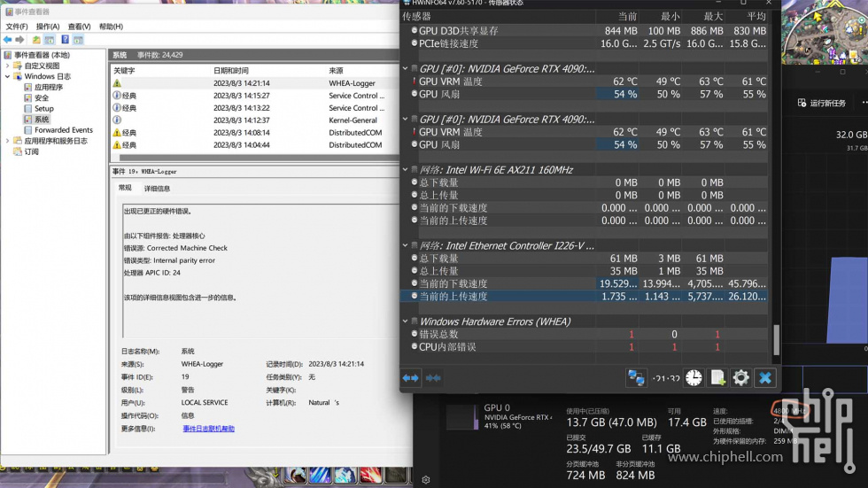The width and height of the screenshot is (868, 488).
Task: Click the event list horizontal scrollbar
Action: 259,158
